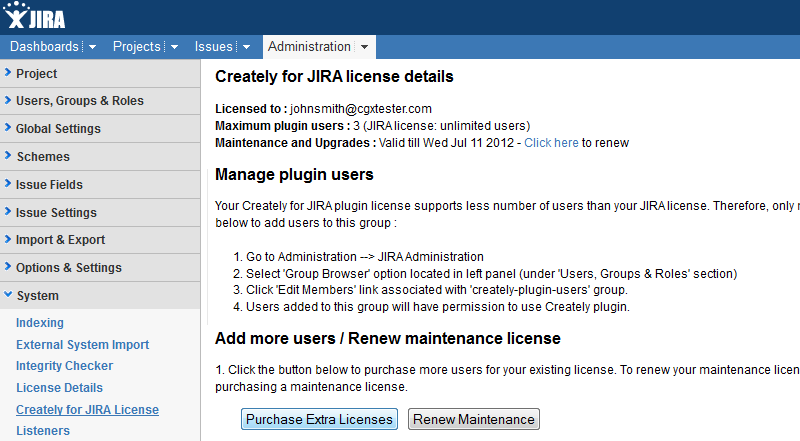
Task: Expand Schemes chevron
Action: (x=8, y=155)
